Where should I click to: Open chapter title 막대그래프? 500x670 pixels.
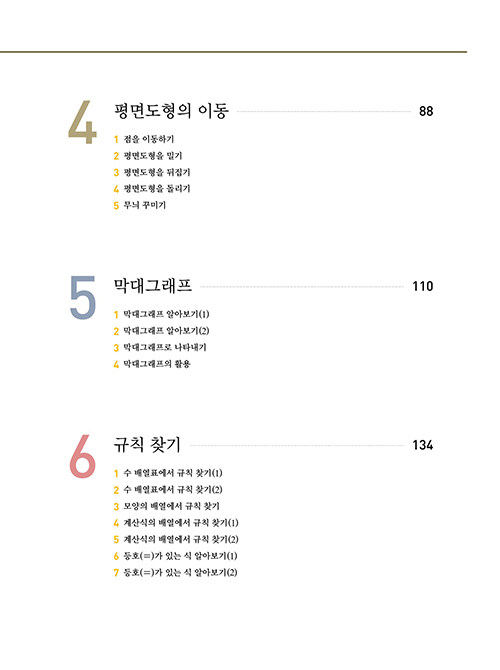pos(153,286)
